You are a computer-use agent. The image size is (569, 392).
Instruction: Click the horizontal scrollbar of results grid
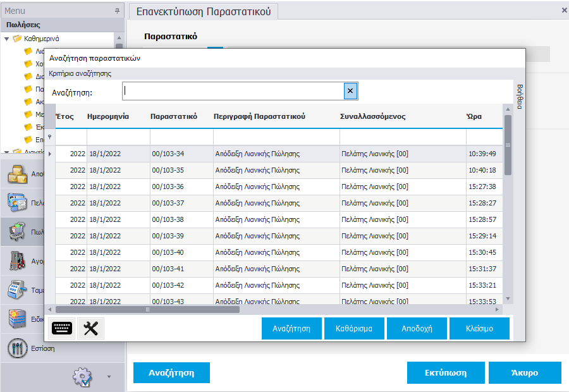(147, 310)
